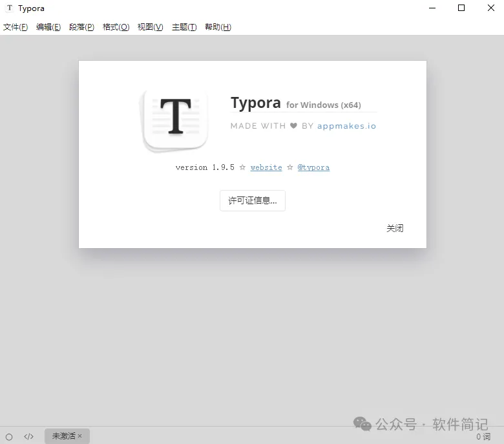This screenshot has width=504, height=444.
Task: Open the 文件(F) menu
Action: (x=16, y=27)
